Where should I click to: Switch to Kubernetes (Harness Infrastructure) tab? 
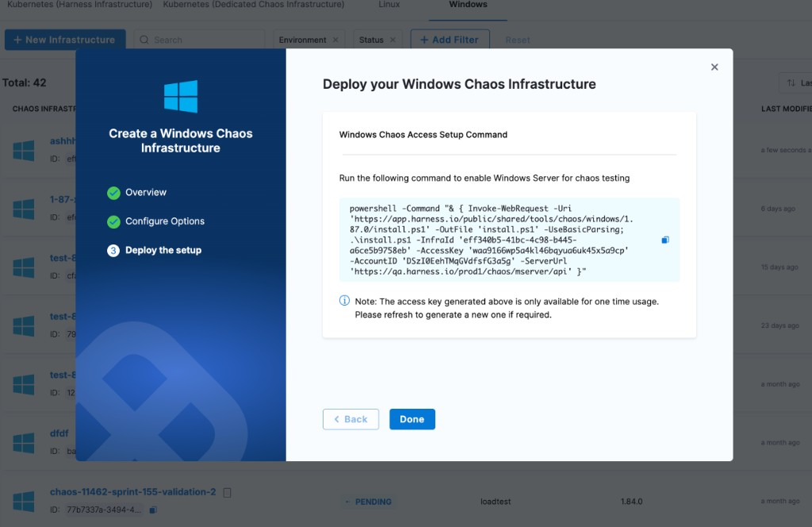pyautogui.click(x=80, y=5)
